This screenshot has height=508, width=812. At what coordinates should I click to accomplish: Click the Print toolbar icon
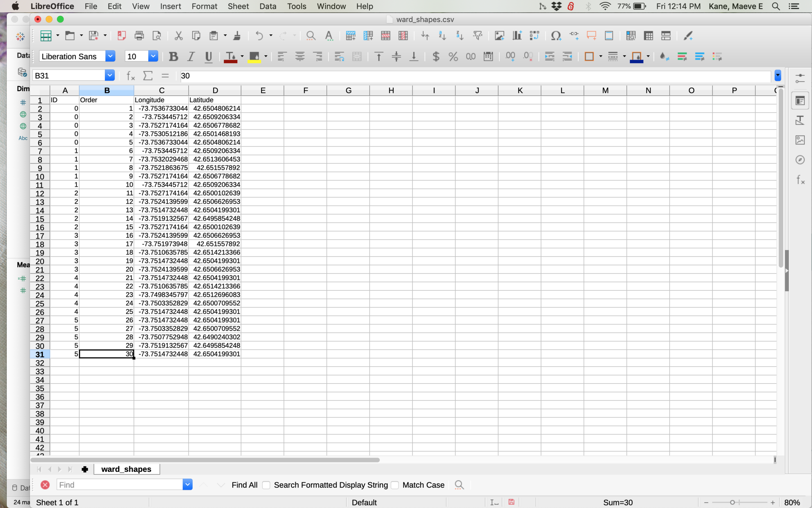point(139,36)
